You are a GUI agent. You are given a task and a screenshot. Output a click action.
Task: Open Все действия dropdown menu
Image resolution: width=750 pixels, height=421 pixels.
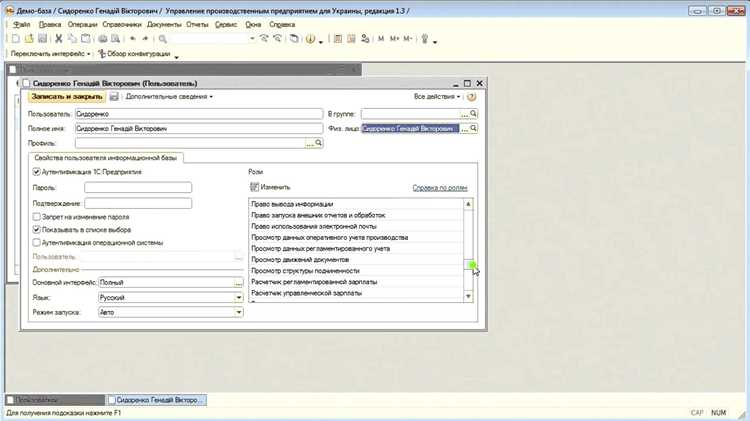[x=437, y=97]
